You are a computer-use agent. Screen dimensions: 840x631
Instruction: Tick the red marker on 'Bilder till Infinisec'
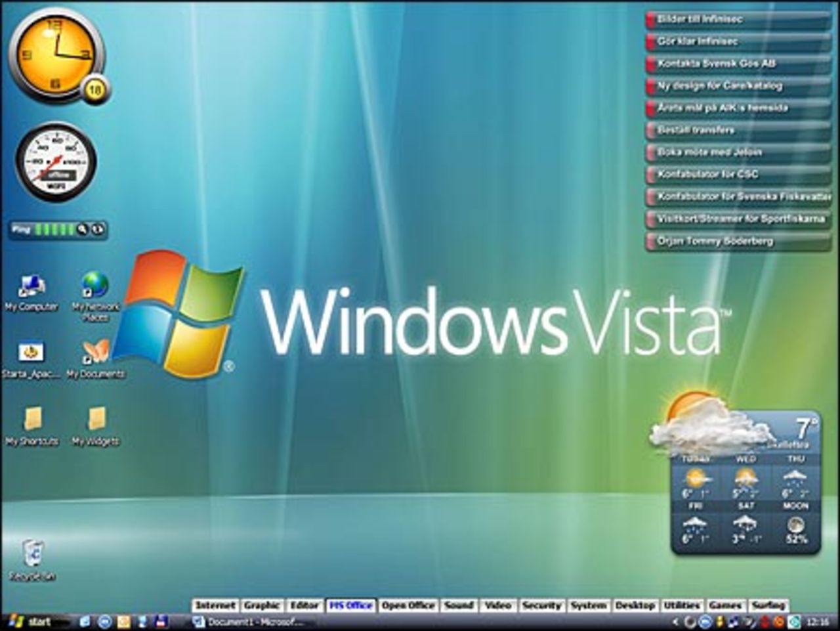650,20
